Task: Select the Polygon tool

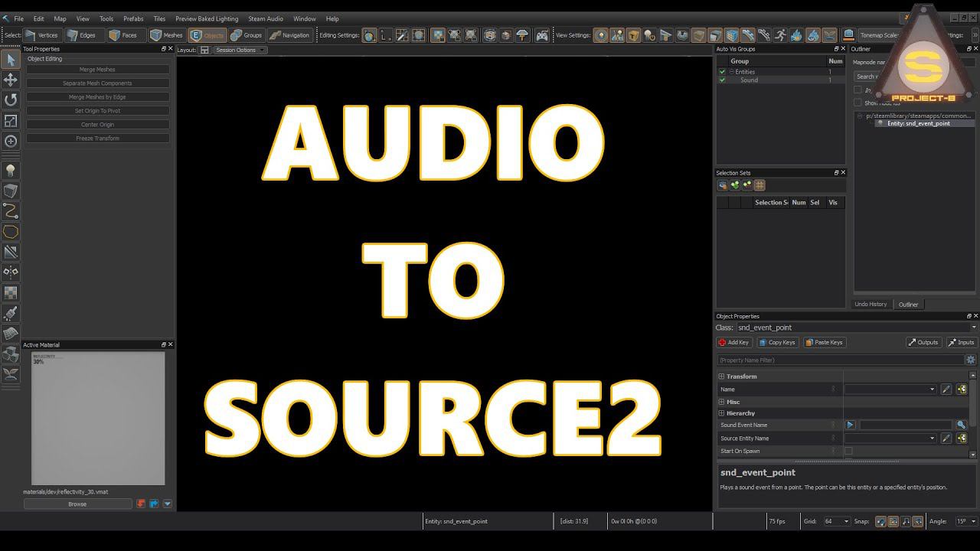Action: [11, 231]
